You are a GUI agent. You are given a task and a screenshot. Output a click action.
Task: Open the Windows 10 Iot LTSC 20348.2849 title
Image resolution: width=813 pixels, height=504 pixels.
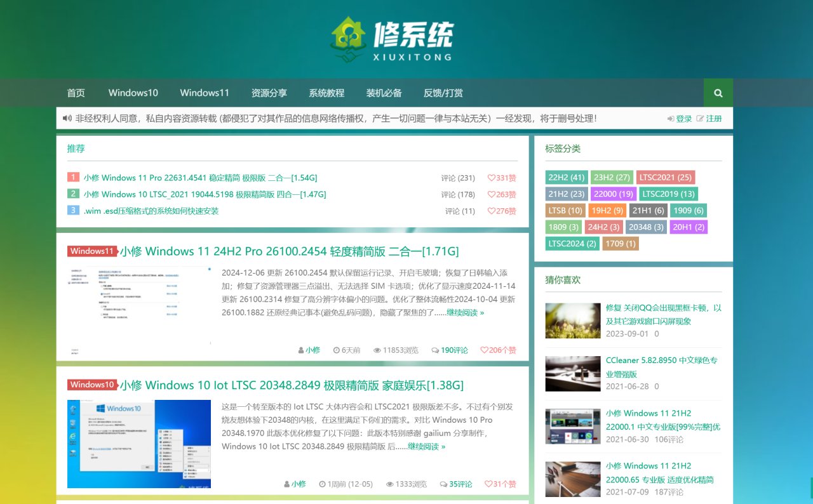(292, 385)
